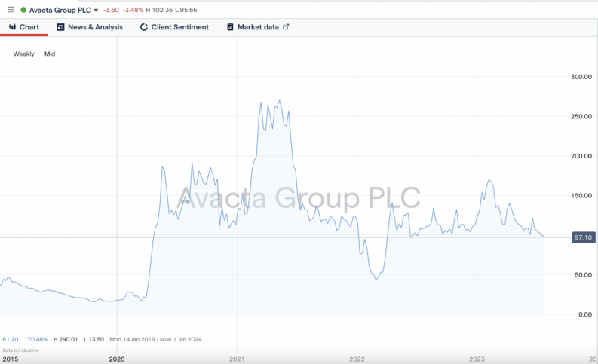Click the Market data clipboard icon

coord(230,27)
